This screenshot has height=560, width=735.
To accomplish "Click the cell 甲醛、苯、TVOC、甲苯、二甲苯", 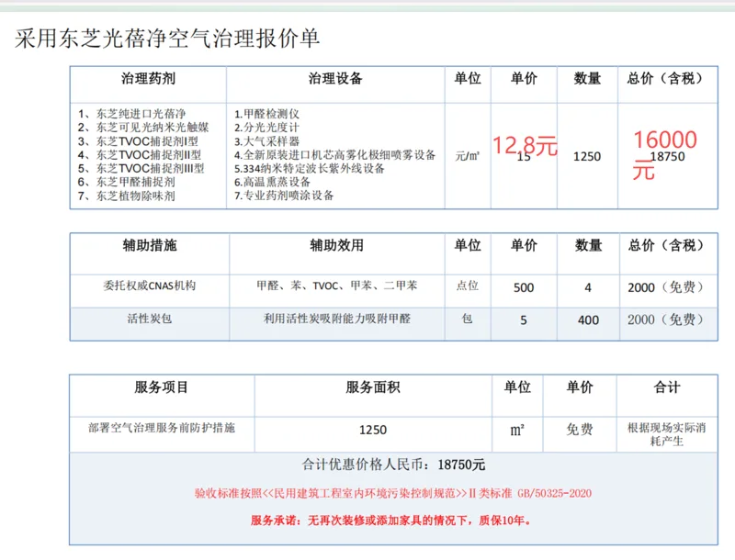I will (x=336, y=286).
